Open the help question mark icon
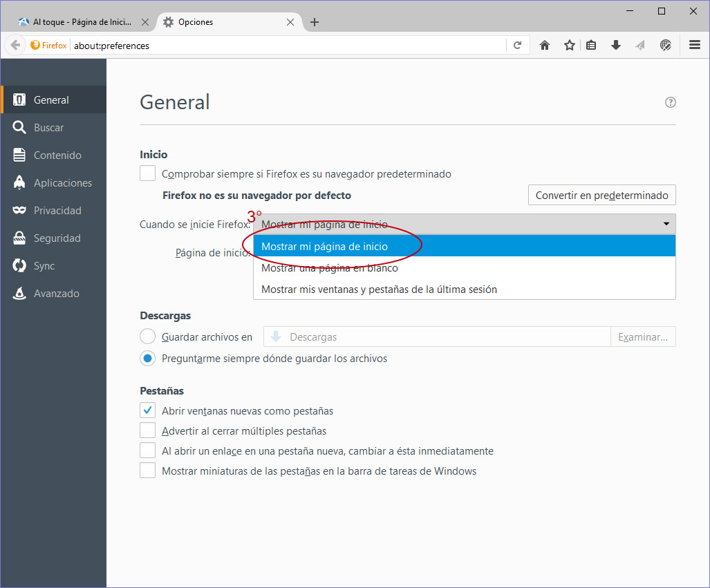Image resolution: width=710 pixels, height=588 pixels. tap(670, 102)
